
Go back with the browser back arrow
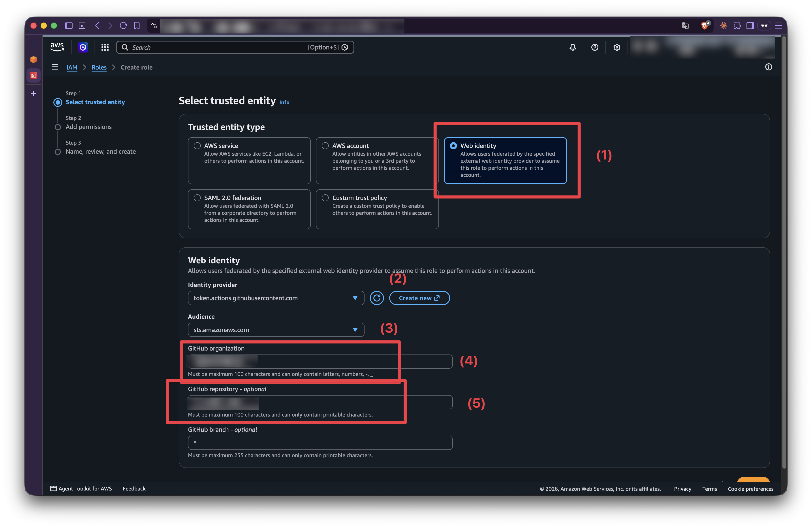(x=97, y=26)
